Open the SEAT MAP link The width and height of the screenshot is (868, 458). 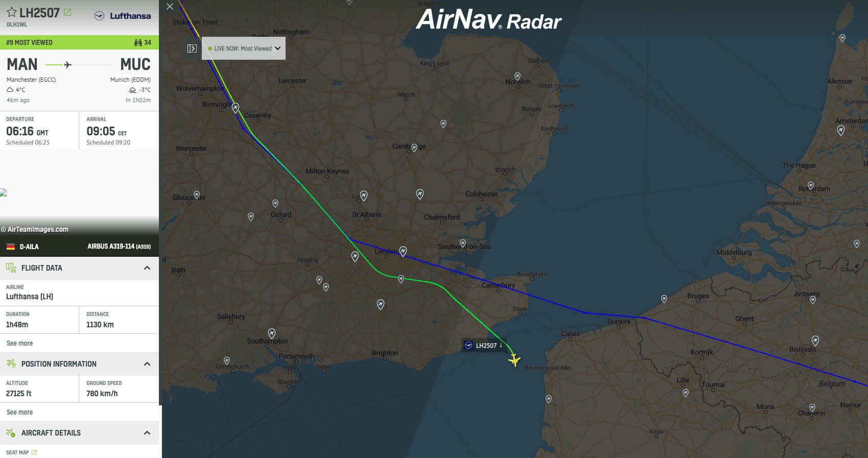[21, 452]
